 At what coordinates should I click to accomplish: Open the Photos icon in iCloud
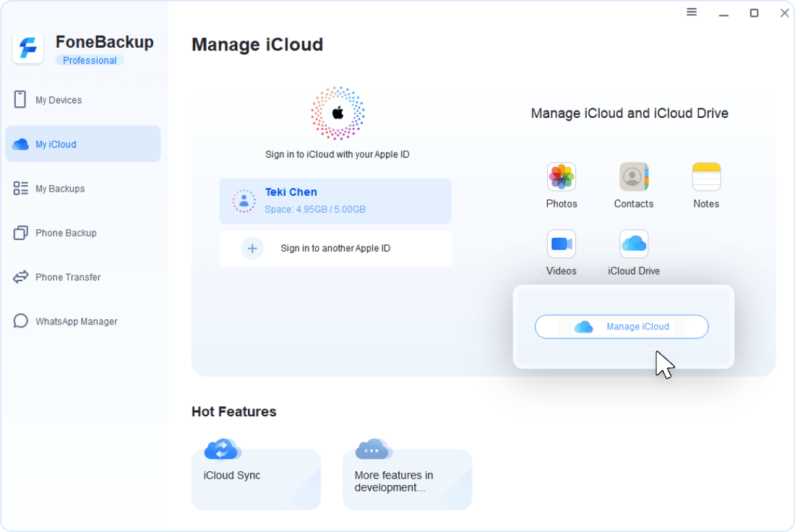(x=561, y=177)
